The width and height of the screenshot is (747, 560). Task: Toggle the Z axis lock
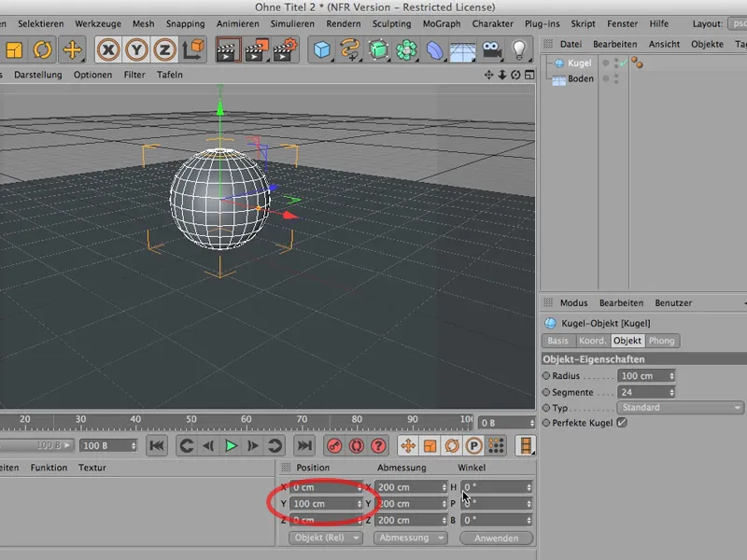click(165, 49)
